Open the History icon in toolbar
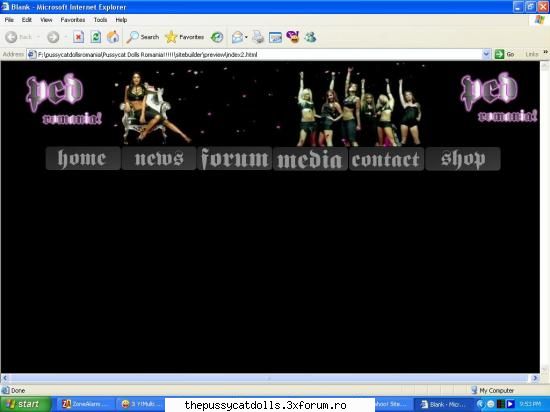The width and height of the screenshot is (550, 412). [x=217, y=37]
